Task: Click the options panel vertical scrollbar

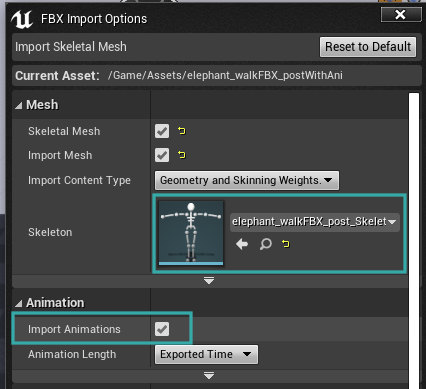Action: pyautogui.click(x=414, y=241)
